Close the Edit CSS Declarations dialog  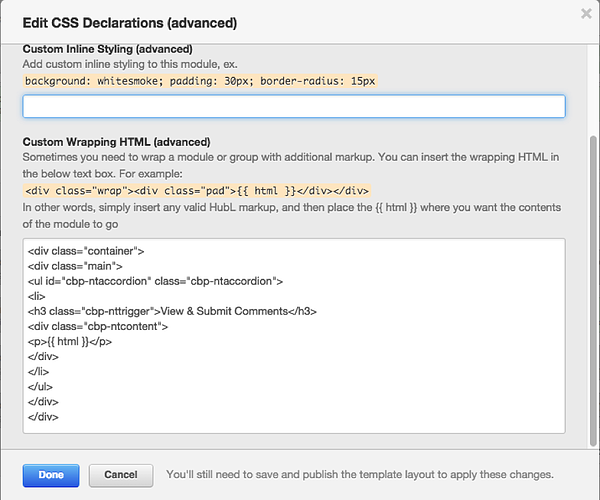click(586, 13)
